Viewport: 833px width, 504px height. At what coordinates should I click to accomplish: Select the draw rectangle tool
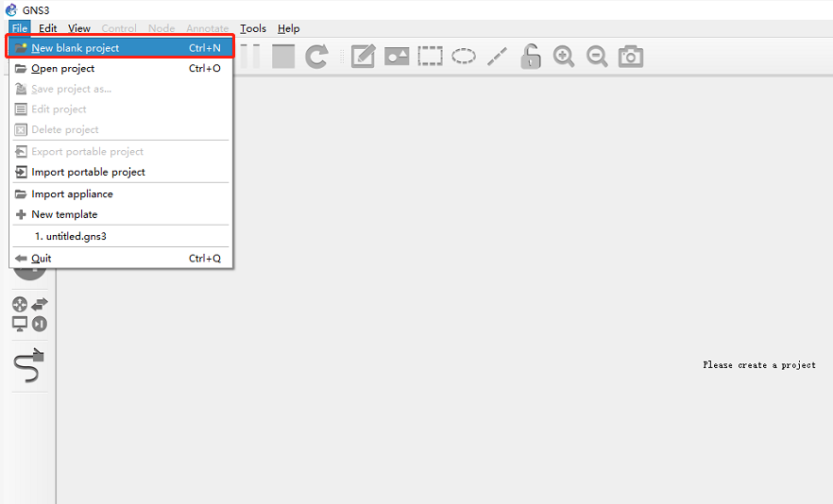pos(430,57)
